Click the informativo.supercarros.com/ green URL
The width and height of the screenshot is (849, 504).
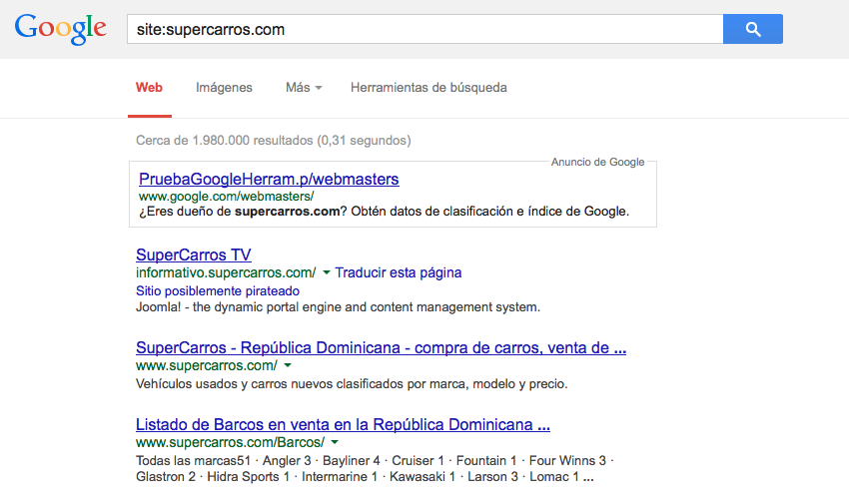(x=226, y=272)
